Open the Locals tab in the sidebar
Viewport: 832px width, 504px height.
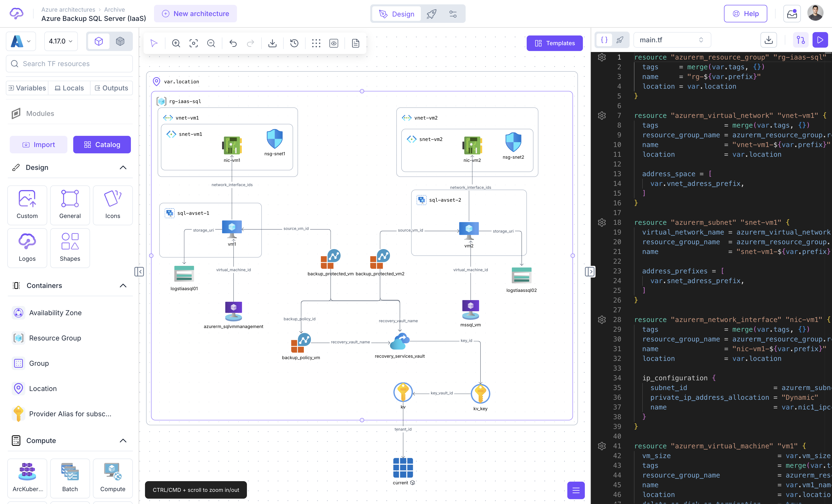point(69,88)
